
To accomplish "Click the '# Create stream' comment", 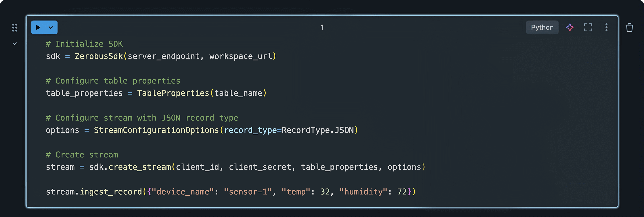I will tap(82, 155).
